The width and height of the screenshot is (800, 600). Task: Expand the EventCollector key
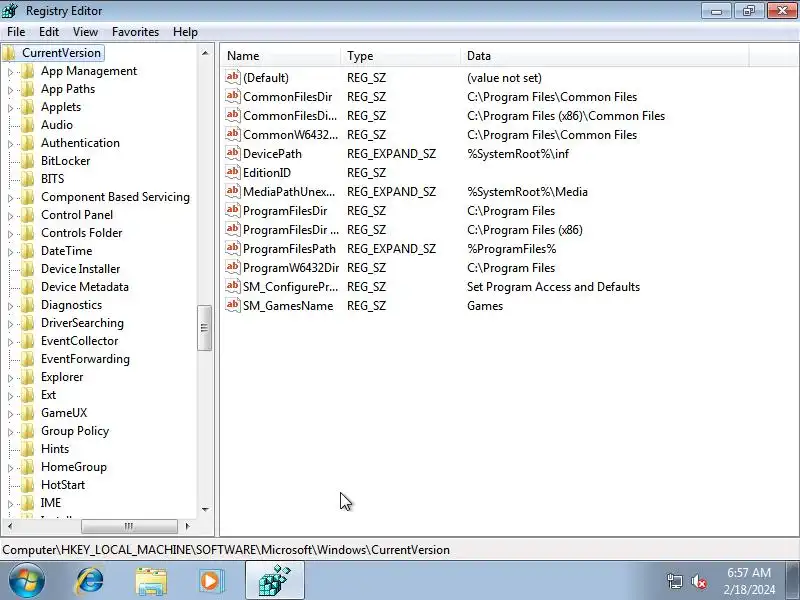[10, 342]
